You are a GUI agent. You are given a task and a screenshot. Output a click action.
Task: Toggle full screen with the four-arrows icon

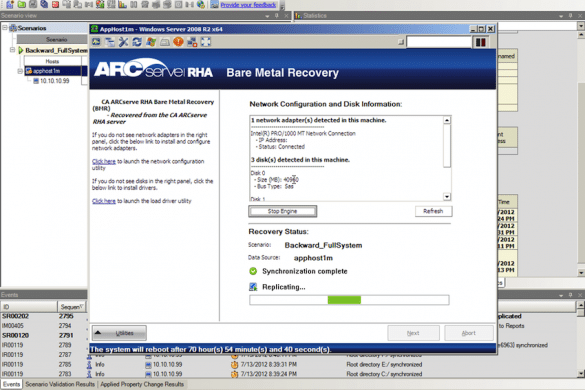[x=206, y=42]
